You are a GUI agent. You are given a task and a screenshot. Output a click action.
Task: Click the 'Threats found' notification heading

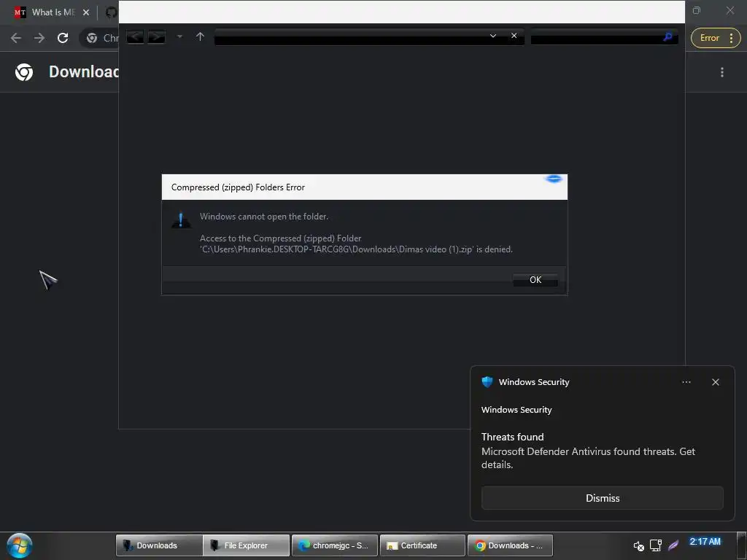[x=512, y=437]
